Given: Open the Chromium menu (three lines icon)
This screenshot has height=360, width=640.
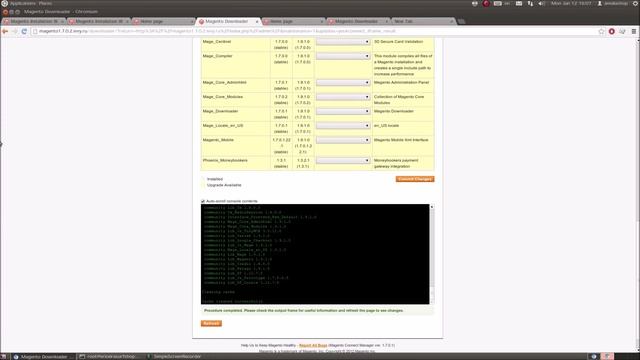Looking at the screenshot, I should [634, 31].
